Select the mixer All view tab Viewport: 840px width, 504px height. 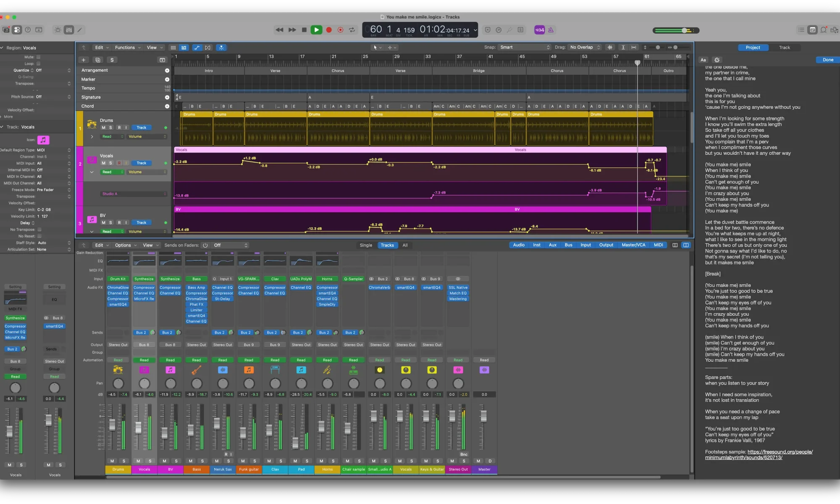(x=405, y=245)
